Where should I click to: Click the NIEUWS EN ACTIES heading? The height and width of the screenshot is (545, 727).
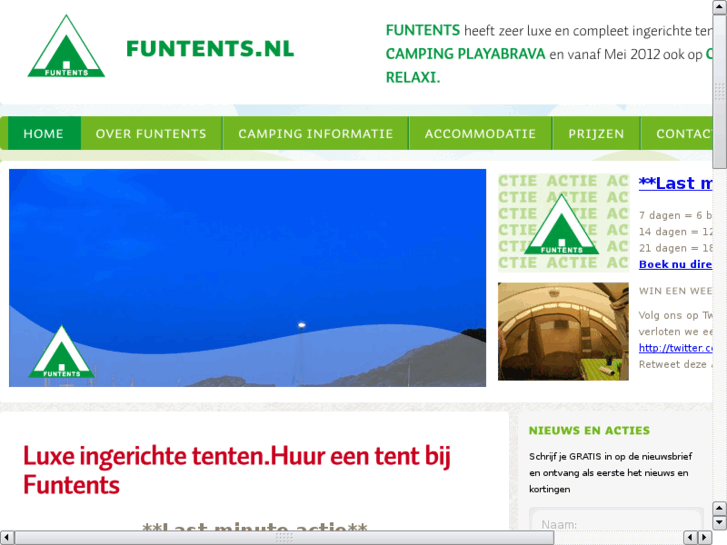pyautogui.click(x=589, y=430)
